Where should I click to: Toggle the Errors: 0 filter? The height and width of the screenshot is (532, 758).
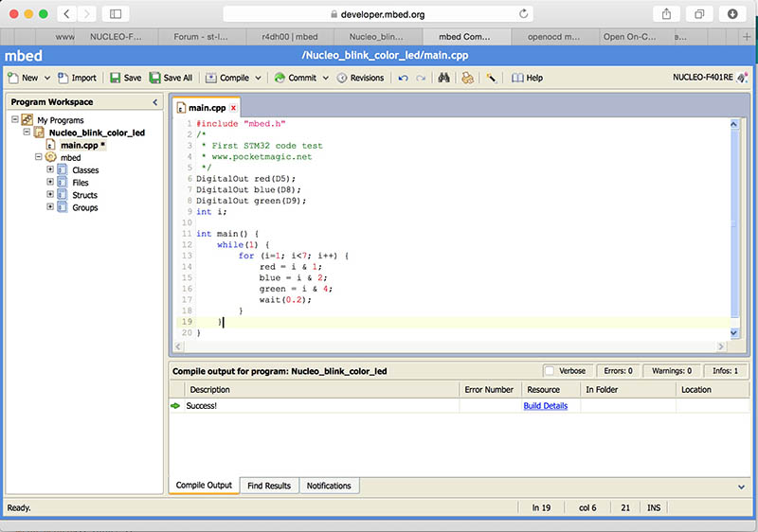[x=618, y=371]
